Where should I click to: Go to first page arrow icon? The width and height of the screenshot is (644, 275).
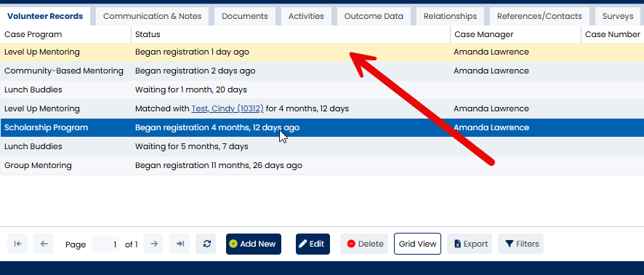(17, 244)
